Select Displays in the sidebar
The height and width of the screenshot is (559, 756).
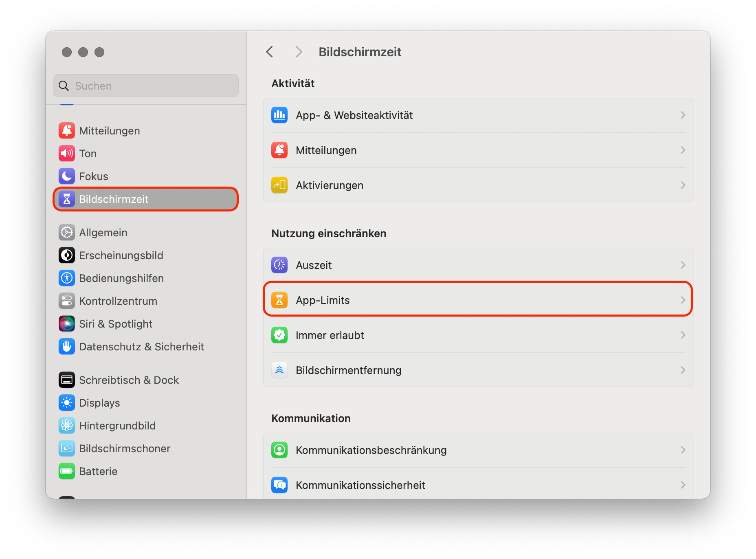145,403
